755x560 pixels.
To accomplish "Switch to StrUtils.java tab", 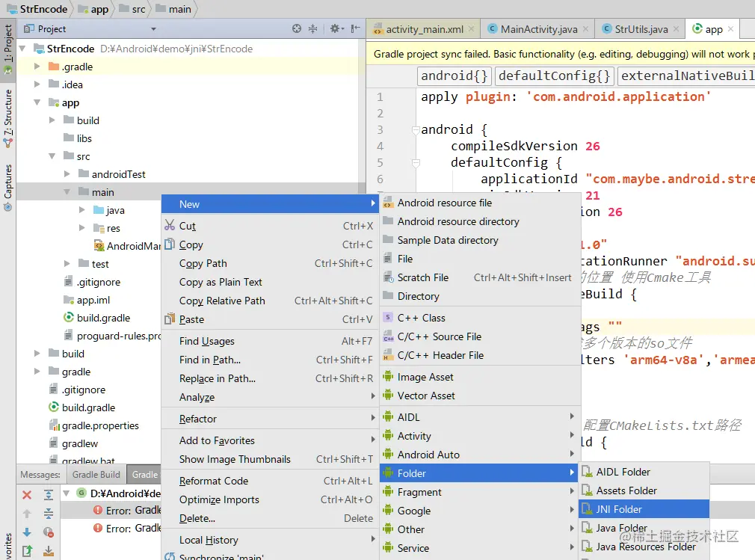I will pos(640,29).
